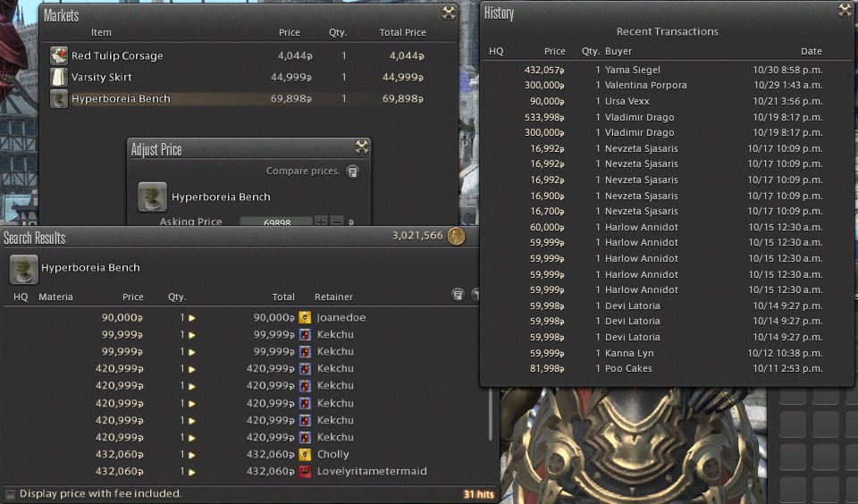Select Joanedoe retainer name in listings
This screenshot has width=858, height=504.
[341, 317]
